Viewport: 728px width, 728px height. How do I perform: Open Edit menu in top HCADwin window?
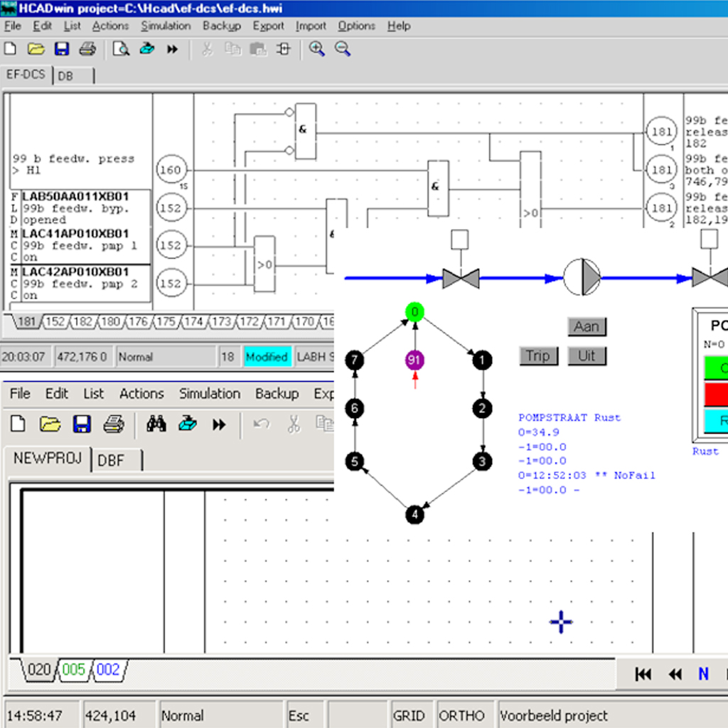pyautogui.click(x=42, y=26)
